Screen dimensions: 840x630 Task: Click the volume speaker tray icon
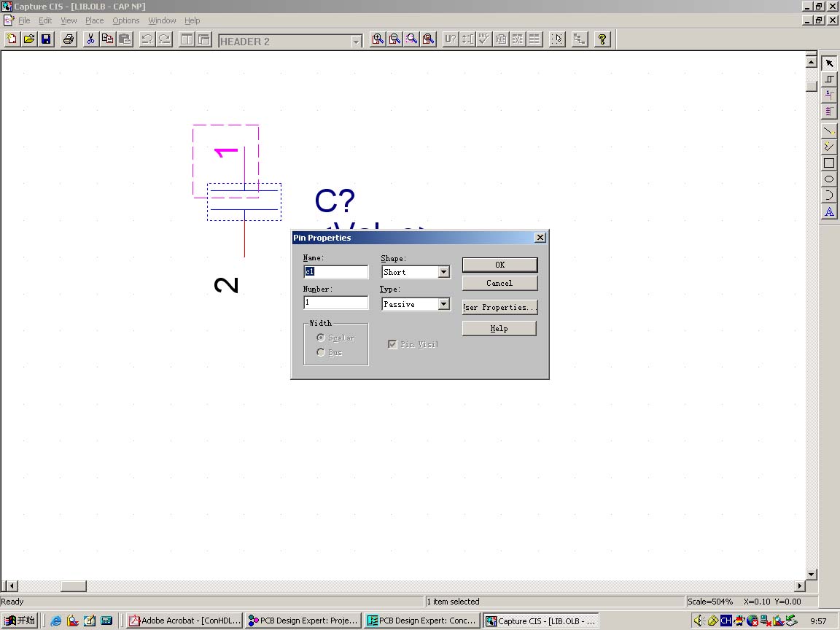pos(699,621)
